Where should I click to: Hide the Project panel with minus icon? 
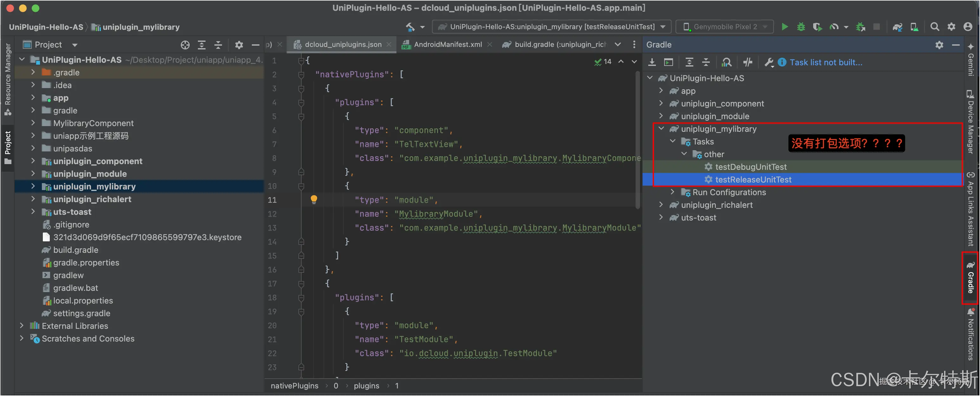coord(256,45)
